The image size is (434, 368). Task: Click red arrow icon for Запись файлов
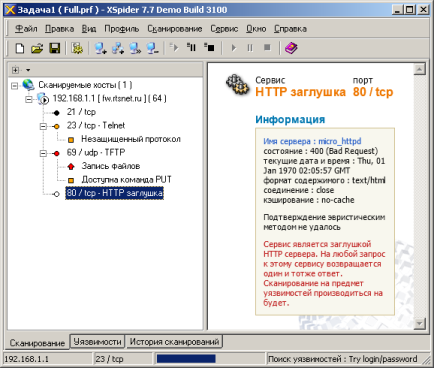[71, 166]
